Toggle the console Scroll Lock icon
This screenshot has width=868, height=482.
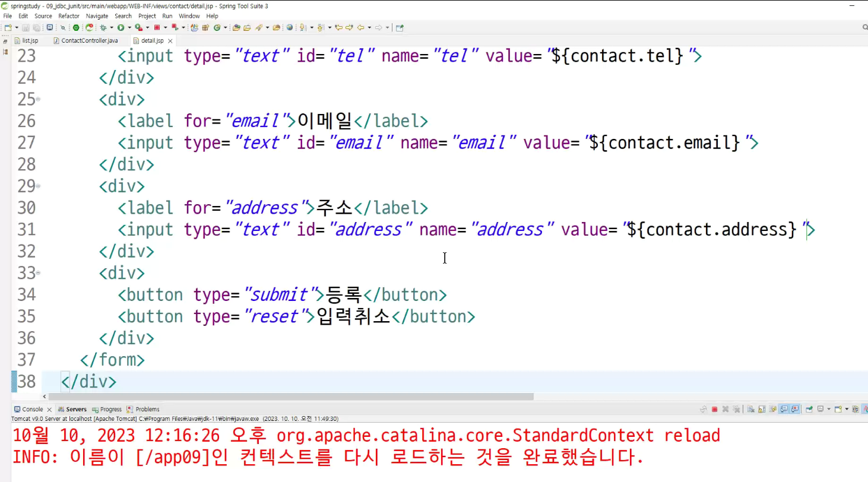[762, 409]
